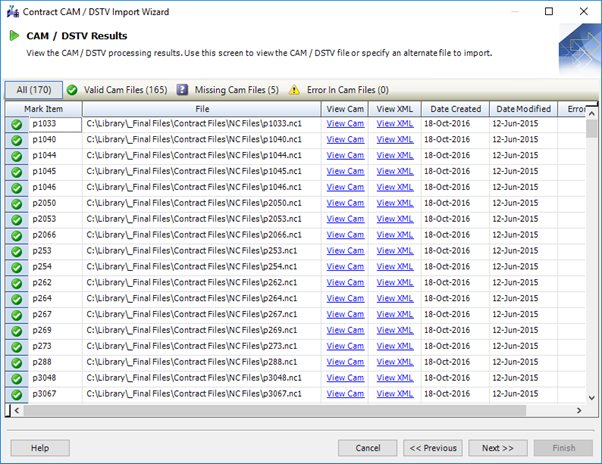The image size is (602, 464).
Task: Click the Missing Cam Files question mark icon
Action: (x=183, y=90)
